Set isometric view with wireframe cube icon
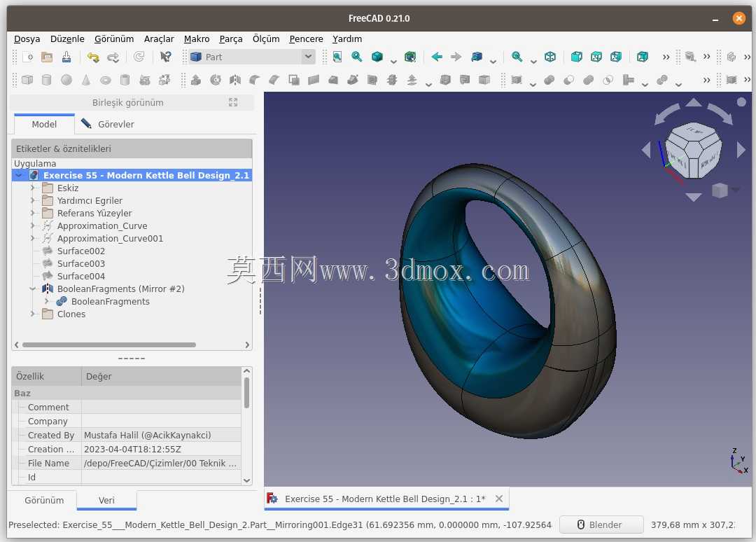This screenshot has height=542, width=756. click(x=550, y=57)
